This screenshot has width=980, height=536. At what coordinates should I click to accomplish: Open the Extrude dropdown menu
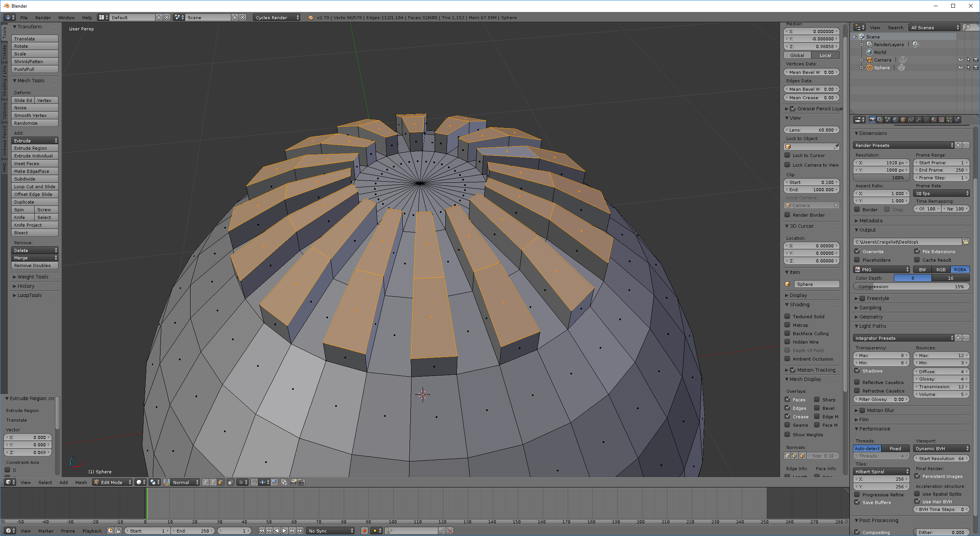[x=35, y=140]
